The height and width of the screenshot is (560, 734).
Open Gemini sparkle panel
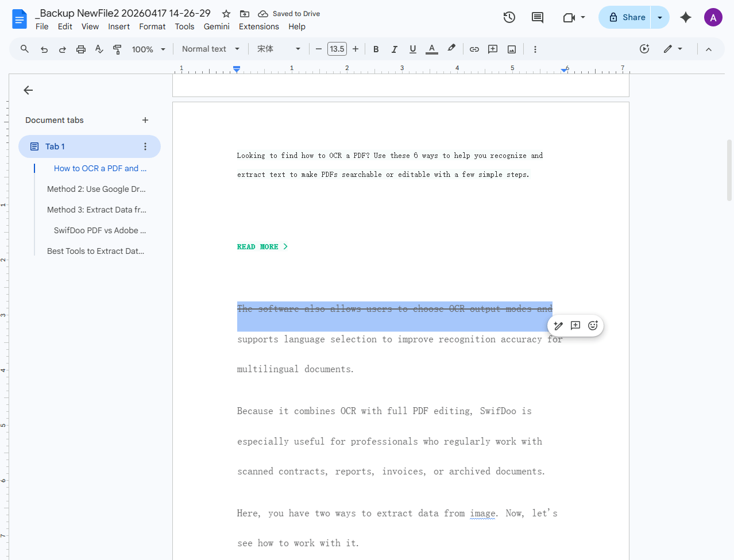[686, 17]
